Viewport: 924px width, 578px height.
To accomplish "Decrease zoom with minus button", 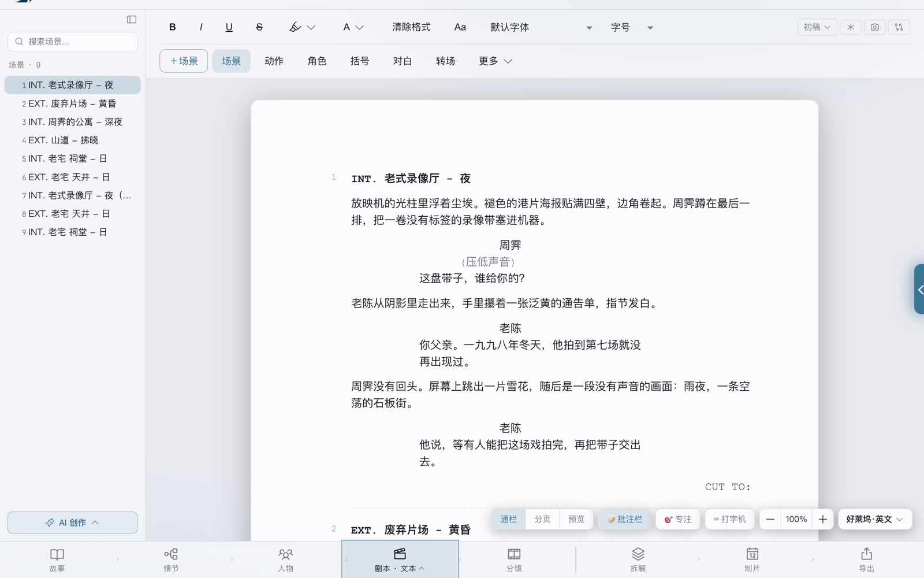I will pos(770,519).
